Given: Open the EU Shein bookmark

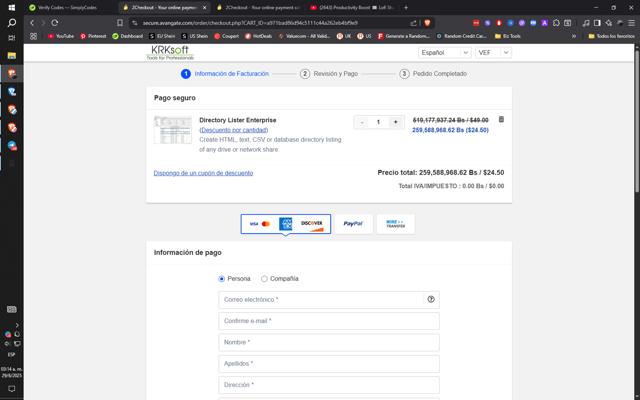Looking at the screenshot, I should tap(162, 36).
